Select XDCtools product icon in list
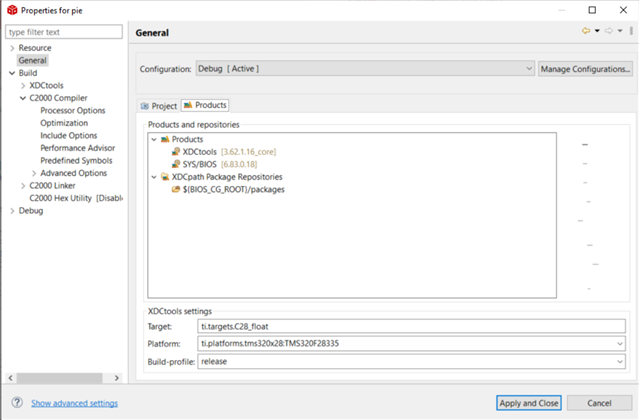The image size is (639, 420). point(175,151)
